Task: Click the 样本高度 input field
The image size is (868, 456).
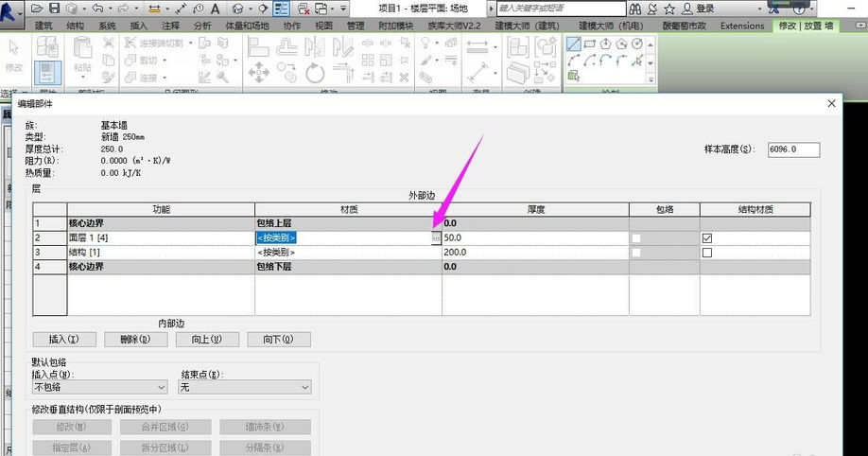Action: tap(794, 149)
